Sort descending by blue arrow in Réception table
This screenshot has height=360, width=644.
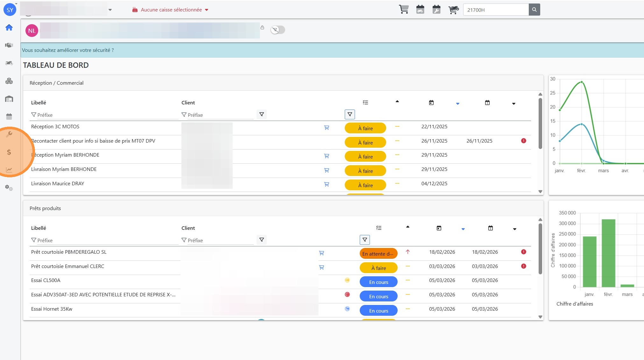[457, 104]
